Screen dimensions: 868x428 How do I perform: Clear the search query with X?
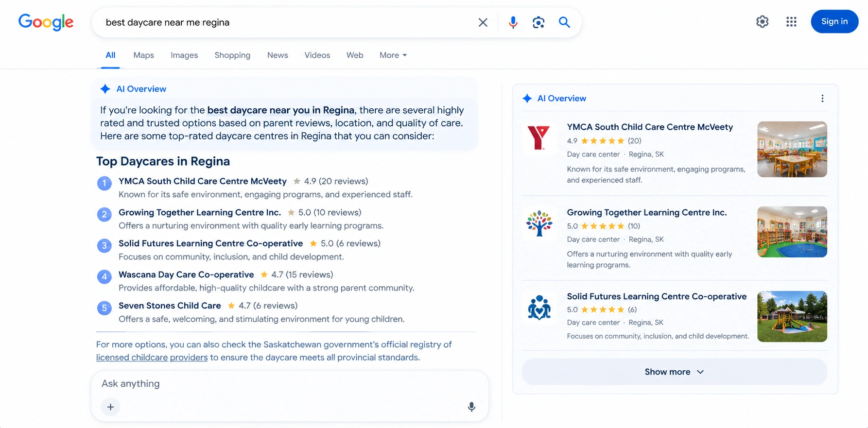pyautogui.click(x=483, y=22)
